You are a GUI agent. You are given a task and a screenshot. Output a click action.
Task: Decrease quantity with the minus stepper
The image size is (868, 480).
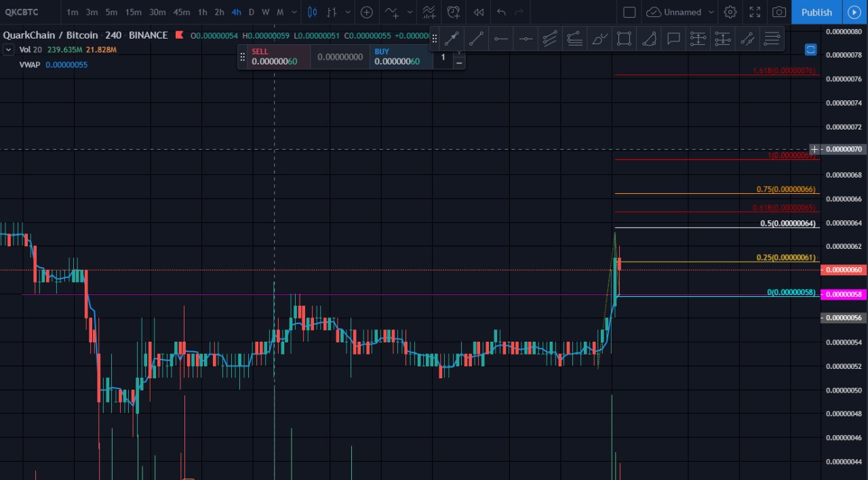point(459,62)
